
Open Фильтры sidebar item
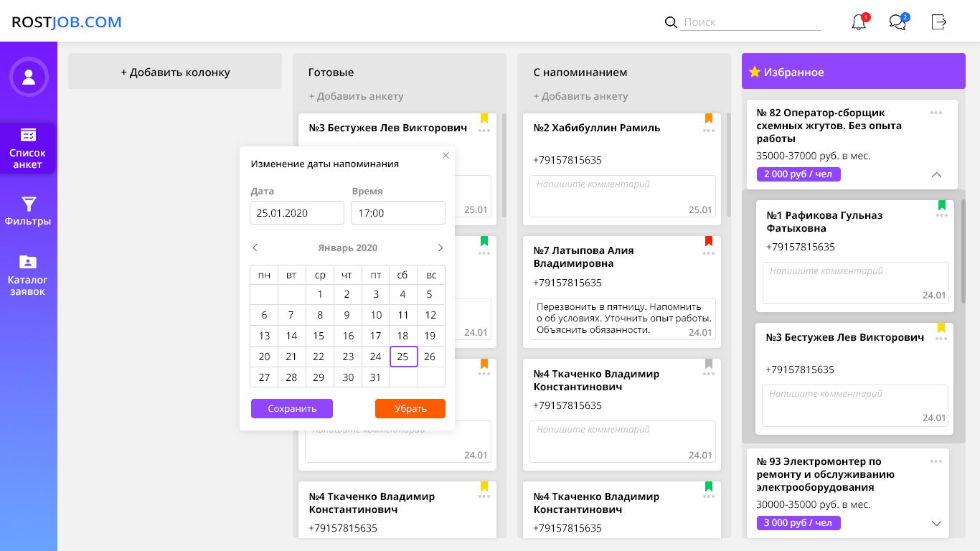coord(28,211)
